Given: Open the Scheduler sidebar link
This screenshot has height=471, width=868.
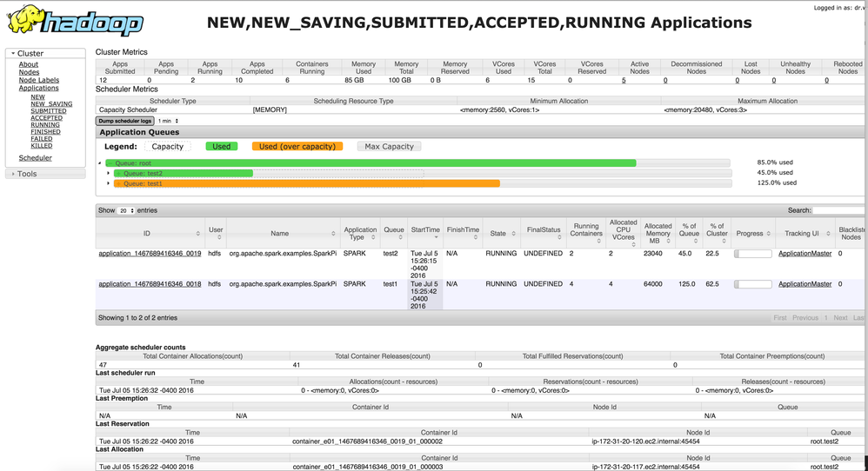Looking at the screenshot, I should [36, 158].
